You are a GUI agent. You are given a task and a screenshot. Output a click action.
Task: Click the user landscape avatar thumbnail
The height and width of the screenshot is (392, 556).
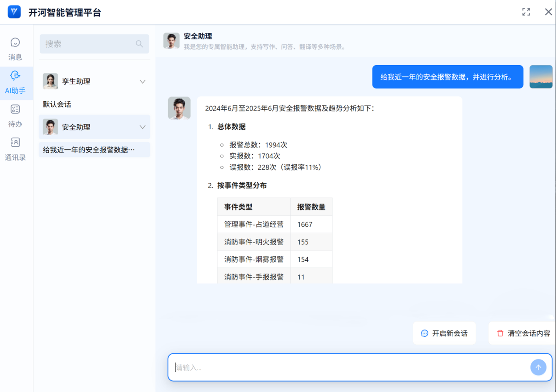[x=541, y=77]
